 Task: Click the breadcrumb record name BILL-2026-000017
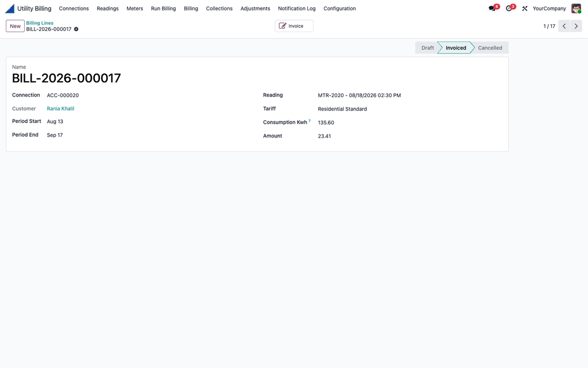49,29
